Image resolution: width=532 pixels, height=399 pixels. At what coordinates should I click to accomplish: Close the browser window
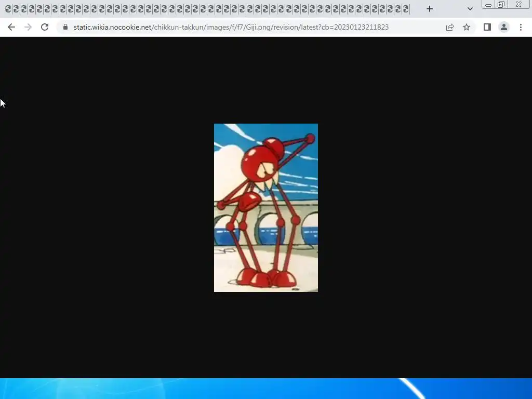518,4
